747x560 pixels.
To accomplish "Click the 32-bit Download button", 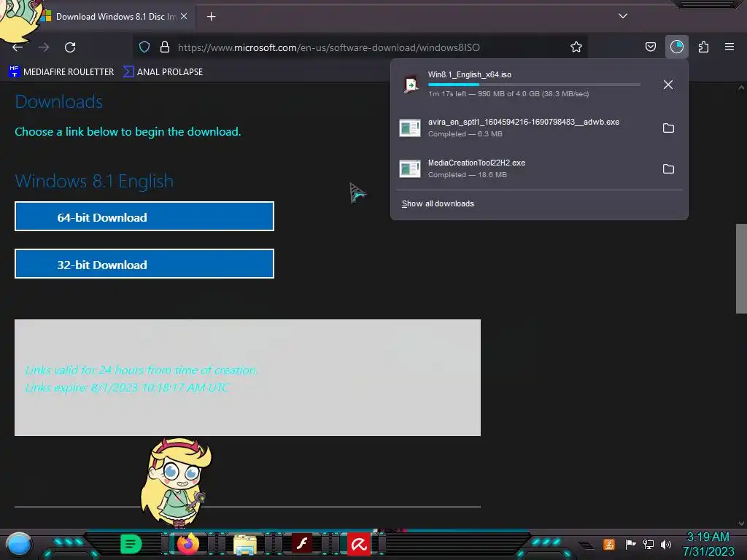I will [x=144, y=264].
